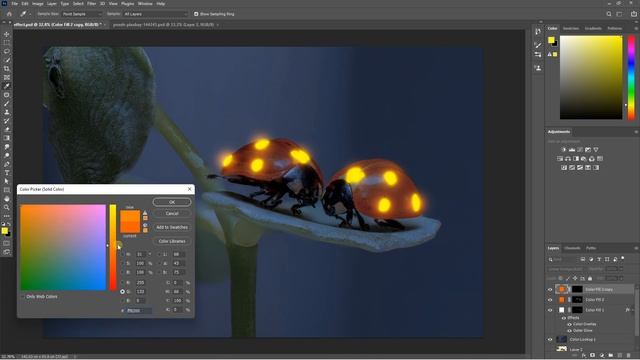Click Add to Swatches button
The height and width of the screenshot is (360, 640).
(172, 227)
